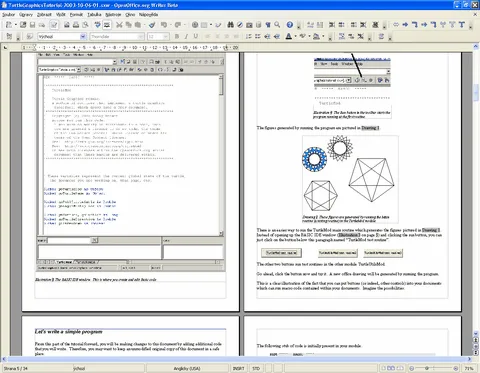The height and width of the screenshot is (373, 480).
Task: Toggle bulleted list icon
Action: pyautogui.click(x=258, y=36)
